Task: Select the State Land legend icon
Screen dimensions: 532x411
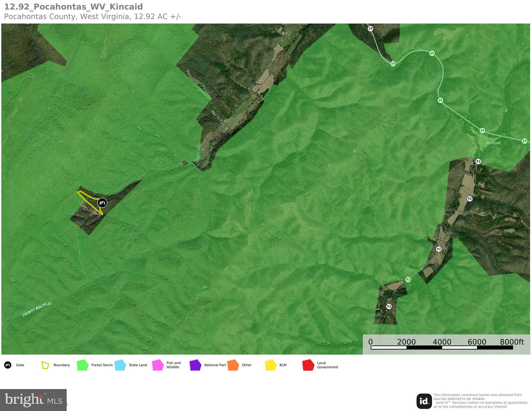Action: pos(120,365)
